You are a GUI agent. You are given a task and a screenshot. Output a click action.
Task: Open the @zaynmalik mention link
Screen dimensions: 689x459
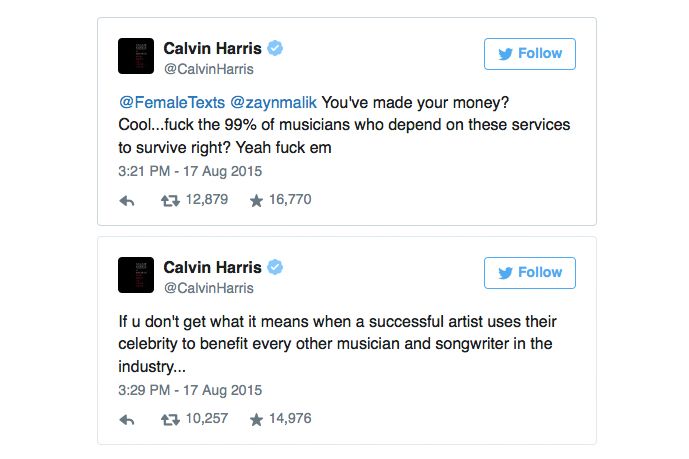[x=273, y=102]
